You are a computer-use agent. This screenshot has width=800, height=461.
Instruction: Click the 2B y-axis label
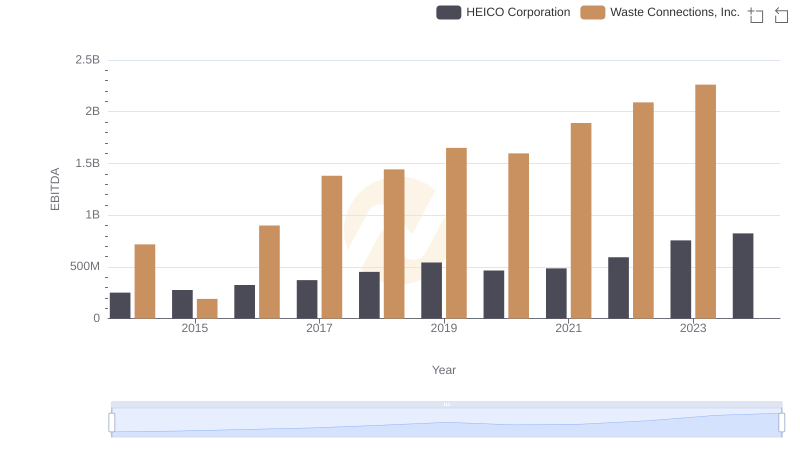coord(93,111)
